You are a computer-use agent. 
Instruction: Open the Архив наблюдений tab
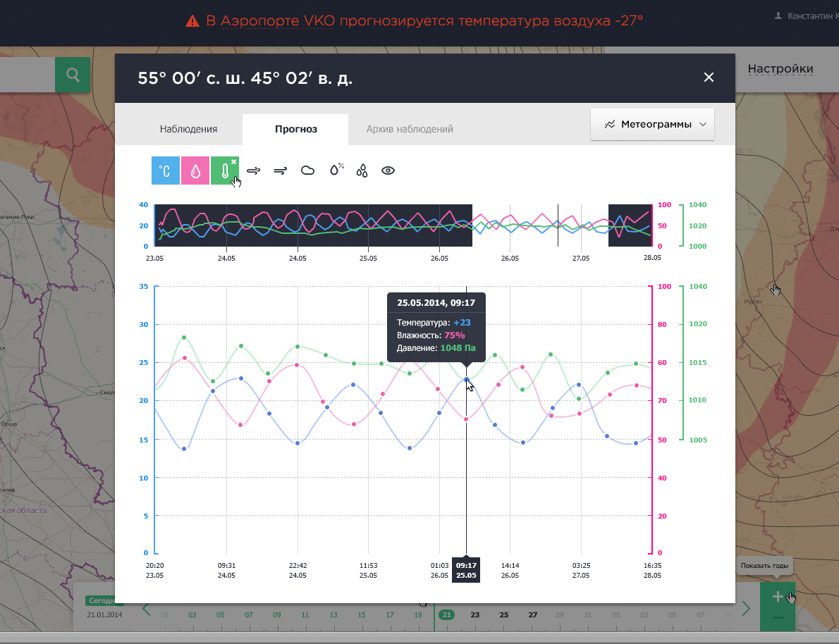[x=410, y=129]
